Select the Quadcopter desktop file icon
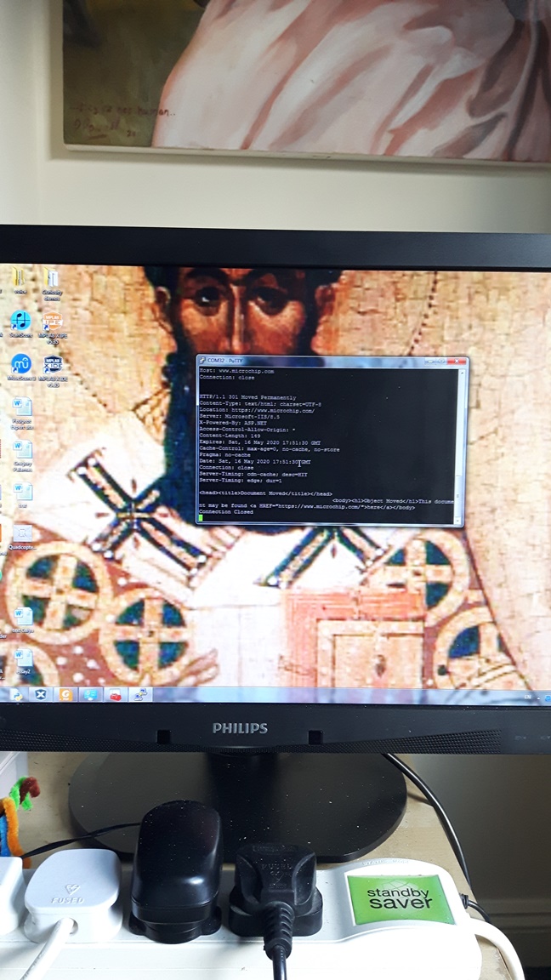The width and height of the screenshot is (551, 980). pyautogui.click(x=22, y=537)
